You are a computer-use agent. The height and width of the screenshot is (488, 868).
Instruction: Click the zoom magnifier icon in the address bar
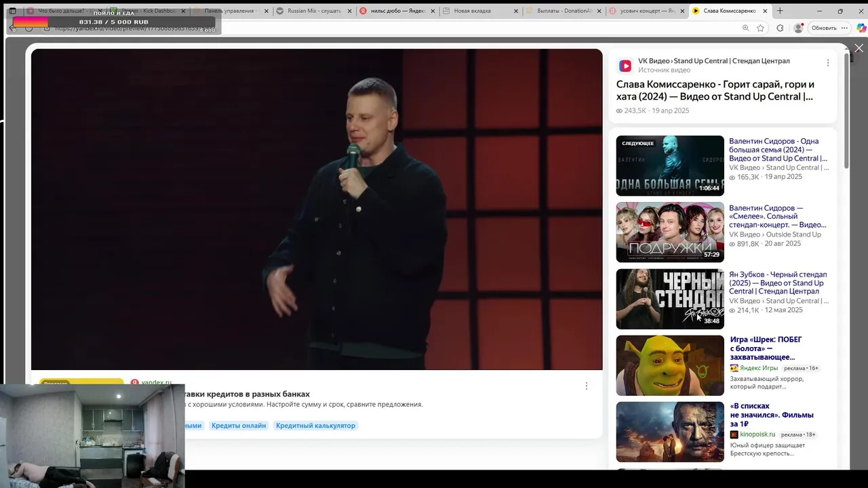(x=745, y=28)
